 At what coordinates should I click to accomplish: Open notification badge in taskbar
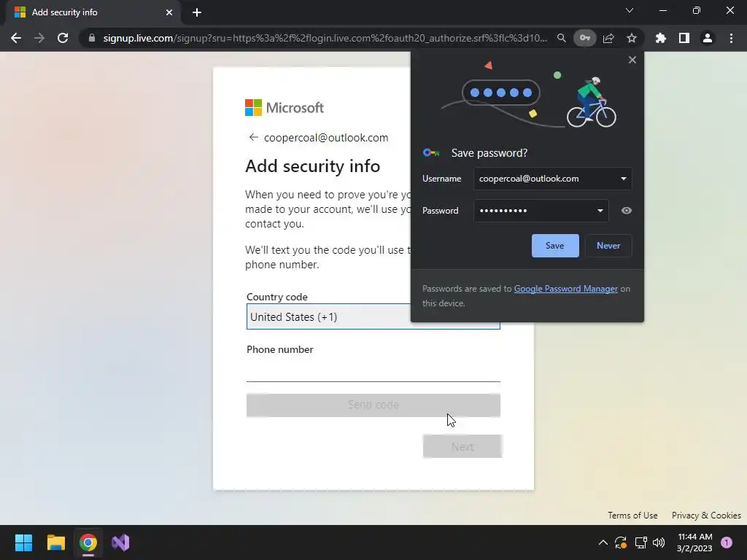point(727,542)
